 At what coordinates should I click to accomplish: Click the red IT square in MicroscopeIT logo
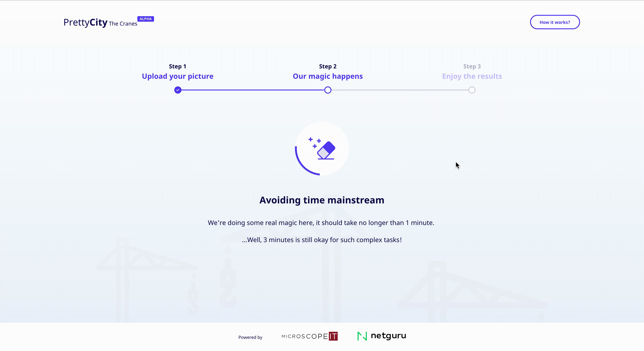[x=333, y=336]
